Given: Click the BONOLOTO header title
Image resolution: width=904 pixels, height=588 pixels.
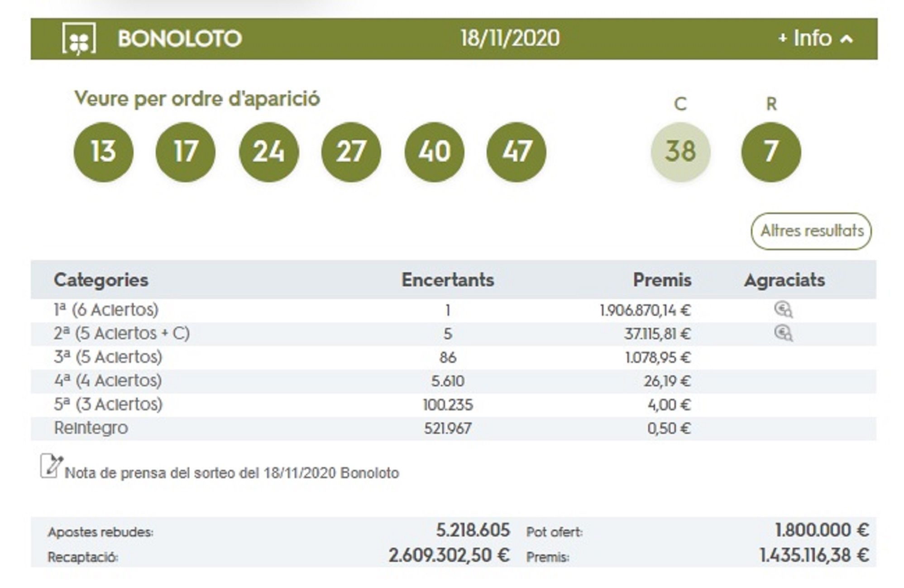Looking at the screenshot, I should click(180, 39).
